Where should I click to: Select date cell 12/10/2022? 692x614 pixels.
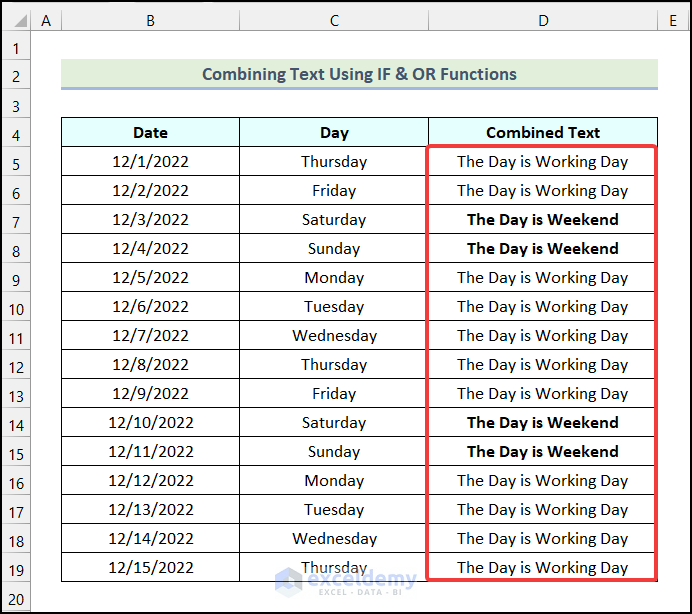pyautogui.click(x=150, y=423)
